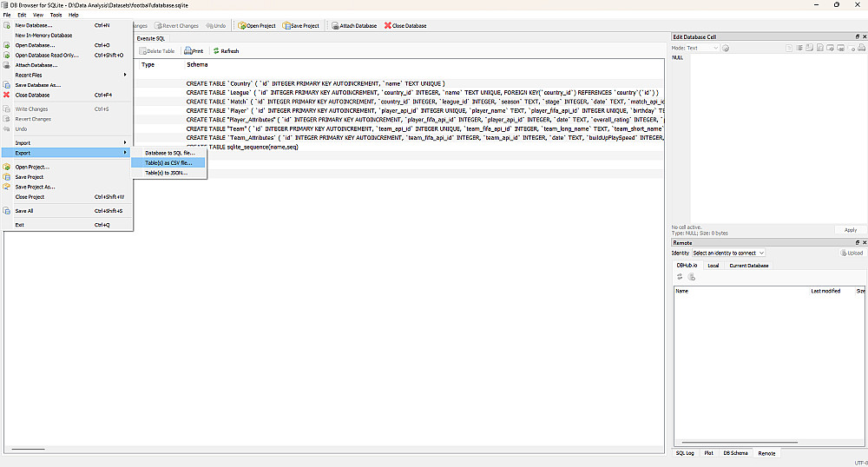Click the Undo toolbar button

[216, 25]
